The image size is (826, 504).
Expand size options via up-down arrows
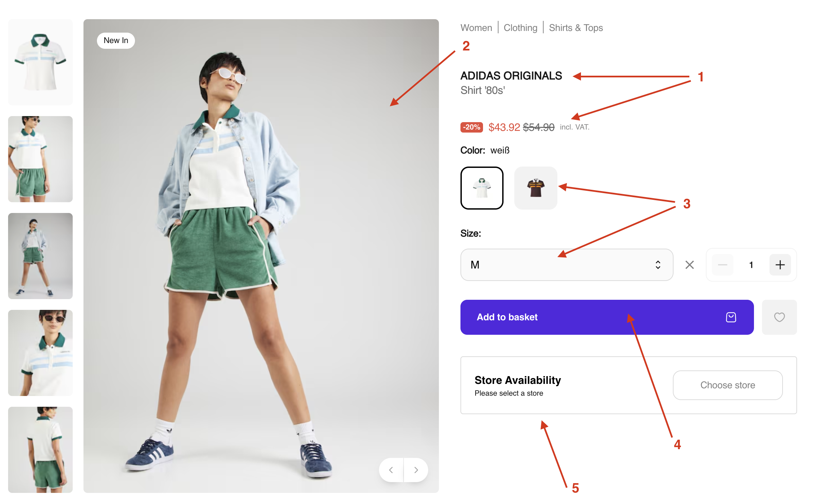pos(658,265)
